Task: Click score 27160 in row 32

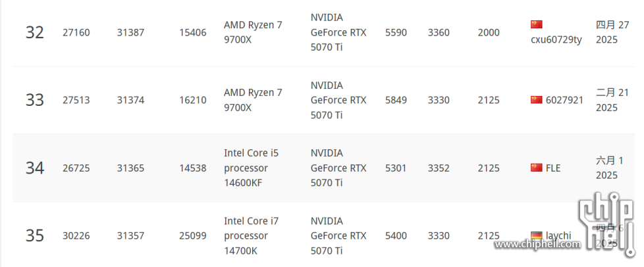Action: click(76, 32)
